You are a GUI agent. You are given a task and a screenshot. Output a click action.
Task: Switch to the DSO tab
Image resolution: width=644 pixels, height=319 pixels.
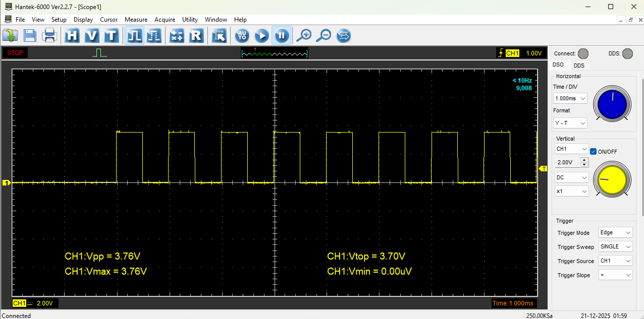point(558,65)
